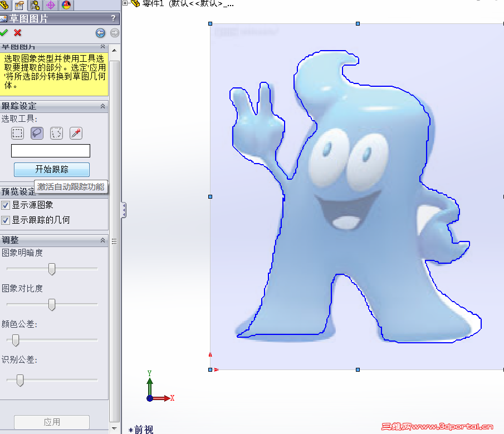Adjust the 图象对比度 slider
Image resolution: width=504 pixels, height=434 pixels.
(51, 304)
